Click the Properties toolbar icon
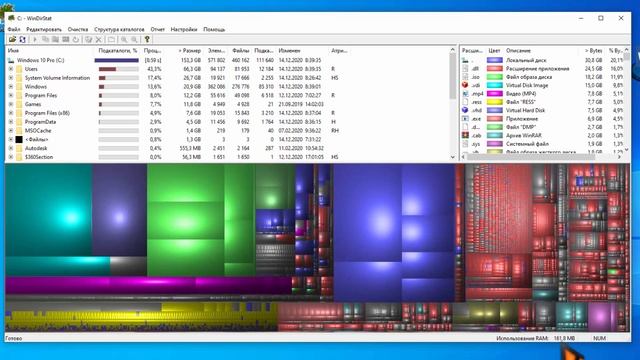The height and width of the screenshot is (360, 640). click(x=111, y=40)
